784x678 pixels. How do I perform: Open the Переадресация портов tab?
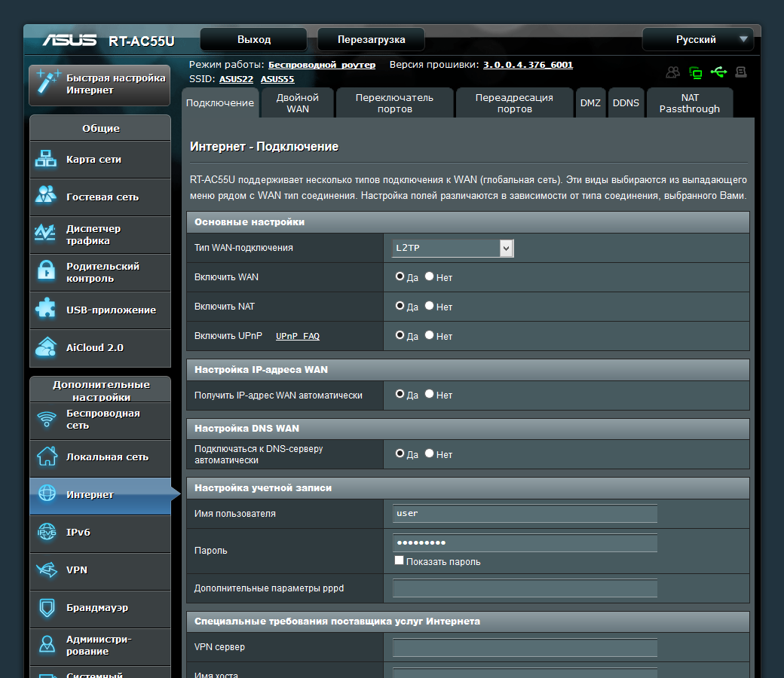coord(514,103)
